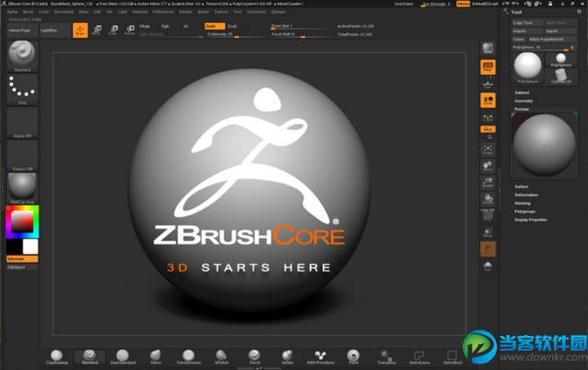
Task: Open the Zplugin menu
Action: [278, 12]
